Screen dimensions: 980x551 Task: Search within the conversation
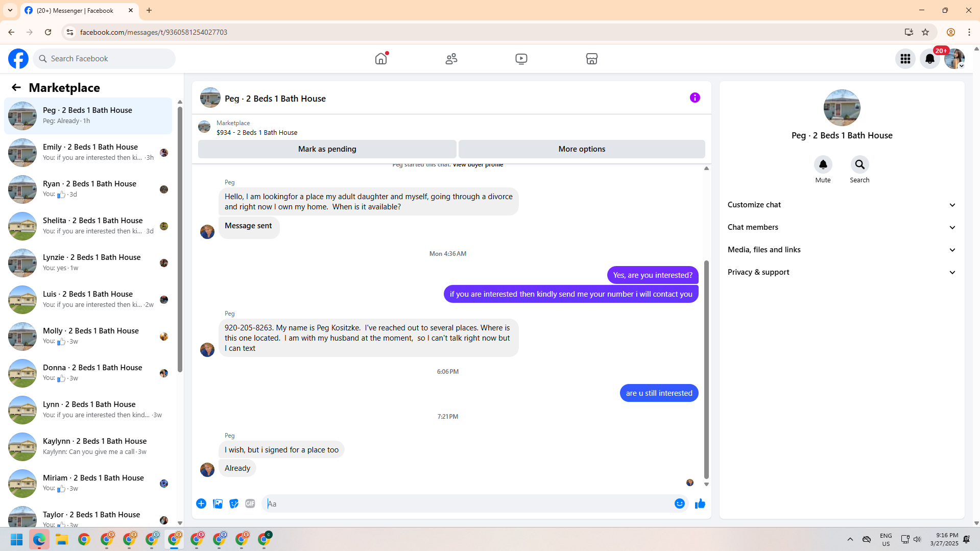pos(860,164)
